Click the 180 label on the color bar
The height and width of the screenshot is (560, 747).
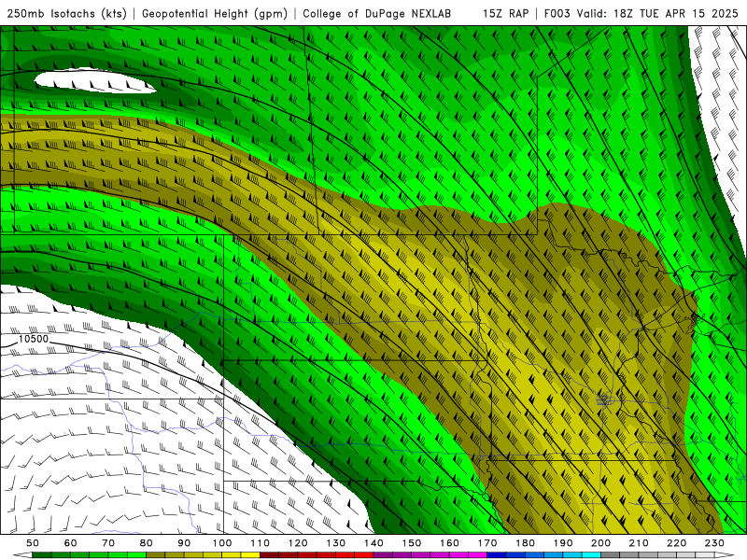pos(525,543)
